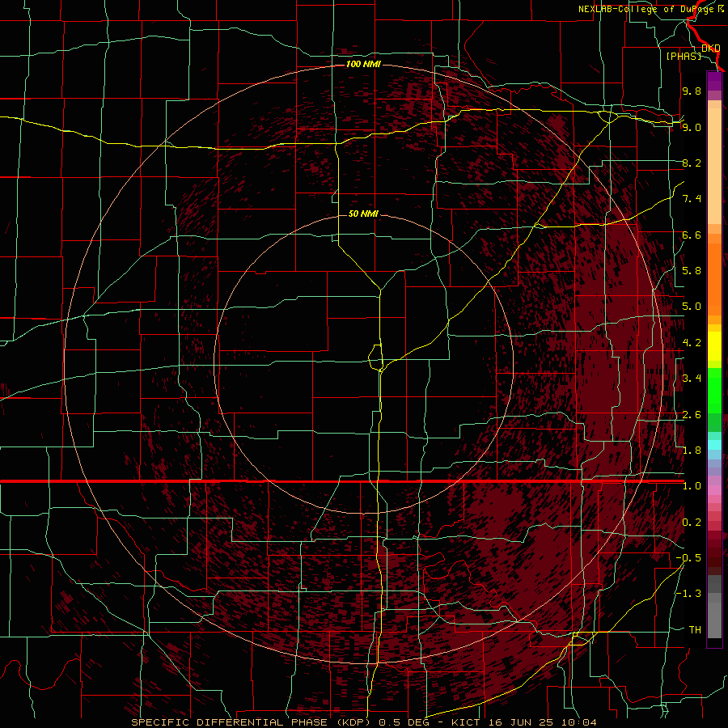Viewport: 728px width, 728px height.
Task: Click the 1.8 scale value label
Action: pyautogui.click(x=692, y=451)
